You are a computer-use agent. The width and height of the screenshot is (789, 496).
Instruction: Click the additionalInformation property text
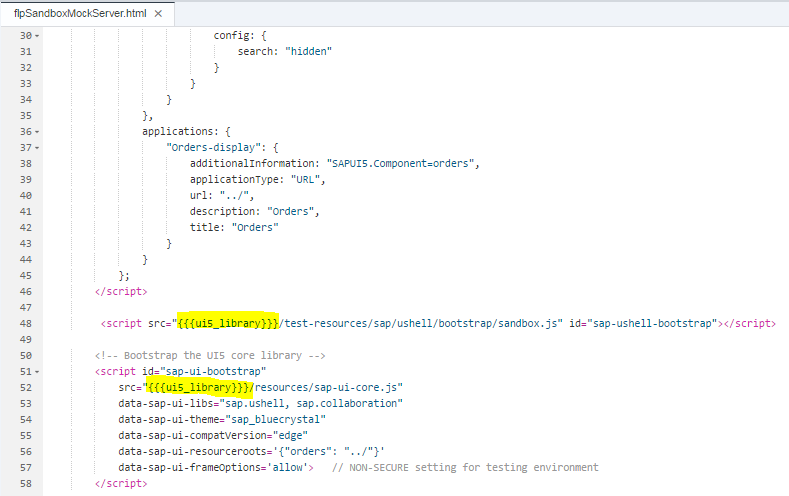click(254, 163)
